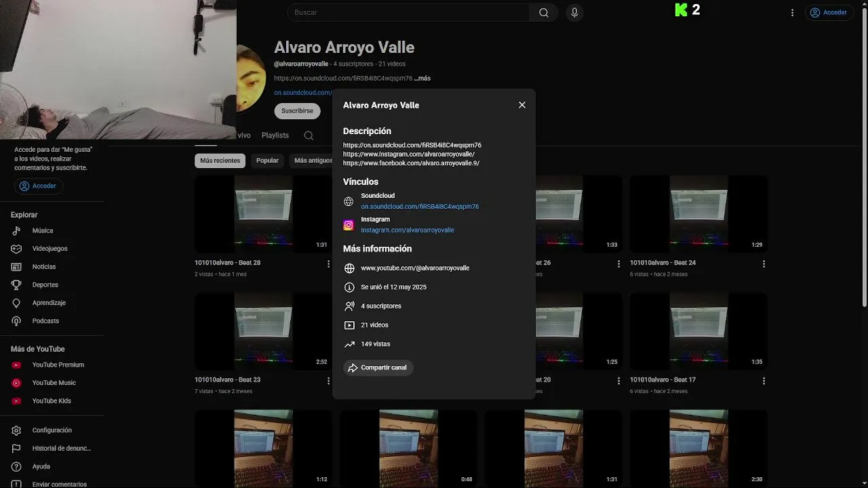Open options menu for Beat 24 video

click(x=764, y=264)
